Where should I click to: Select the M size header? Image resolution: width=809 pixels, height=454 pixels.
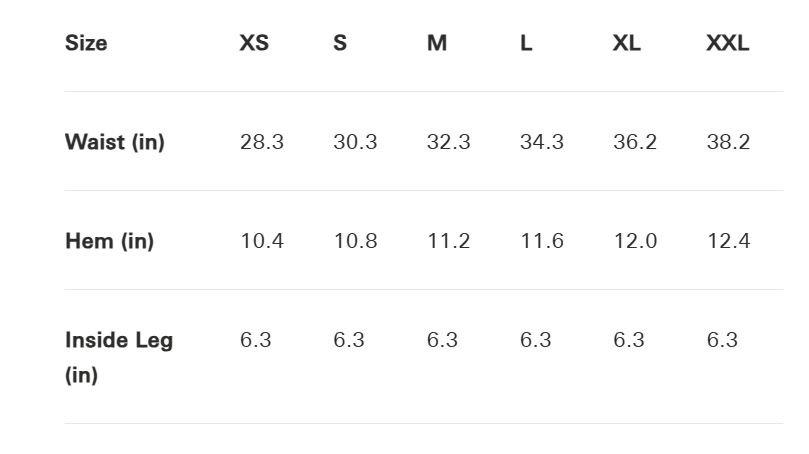[x=437, y=43]
